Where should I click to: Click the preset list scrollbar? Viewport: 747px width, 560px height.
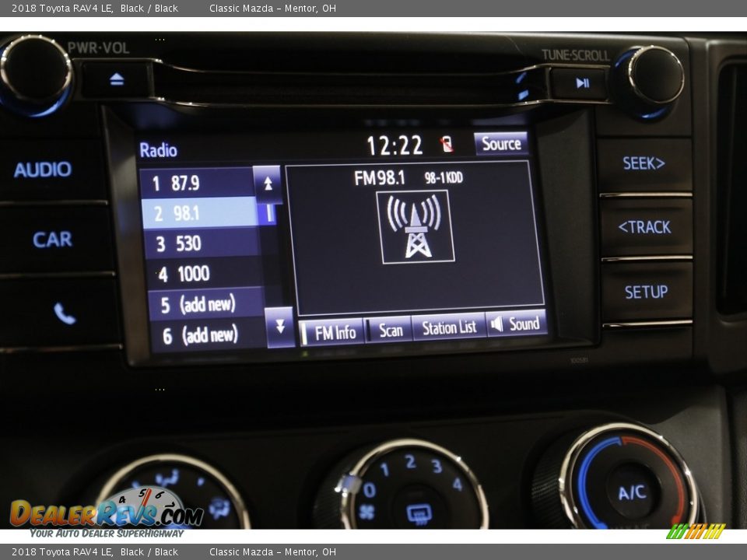tap(270, 213)
